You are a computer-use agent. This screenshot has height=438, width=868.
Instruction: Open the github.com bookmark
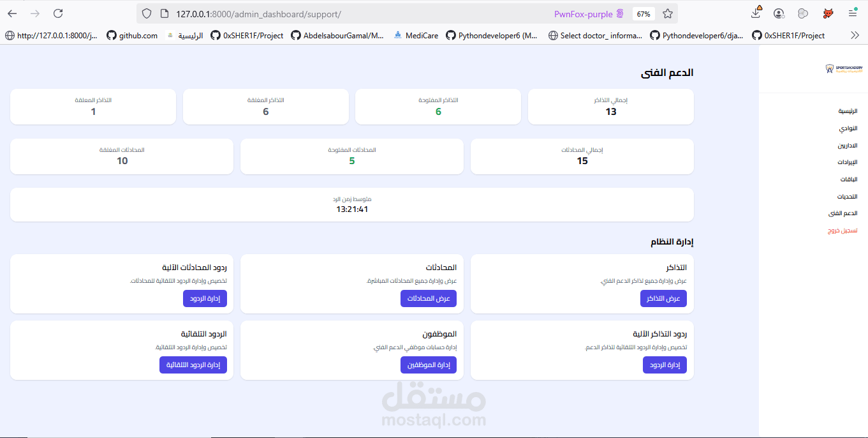click(x=132, y=36)
